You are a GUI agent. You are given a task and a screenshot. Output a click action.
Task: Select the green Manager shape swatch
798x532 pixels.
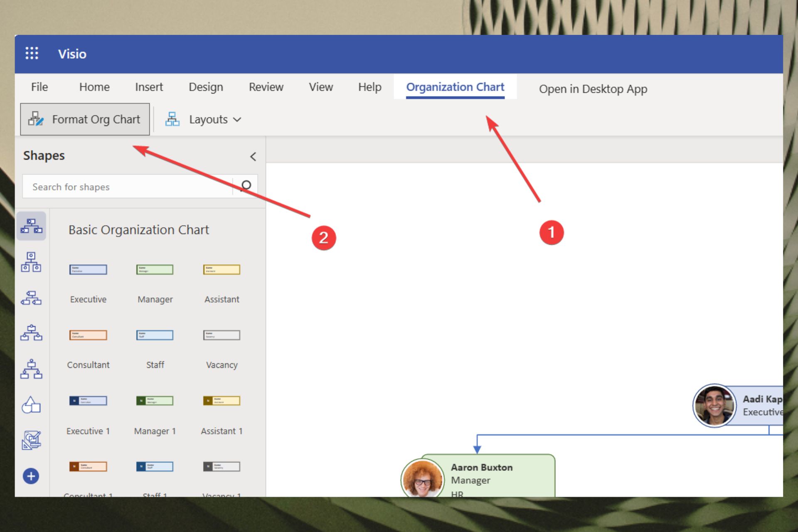(x=154, y=269)
